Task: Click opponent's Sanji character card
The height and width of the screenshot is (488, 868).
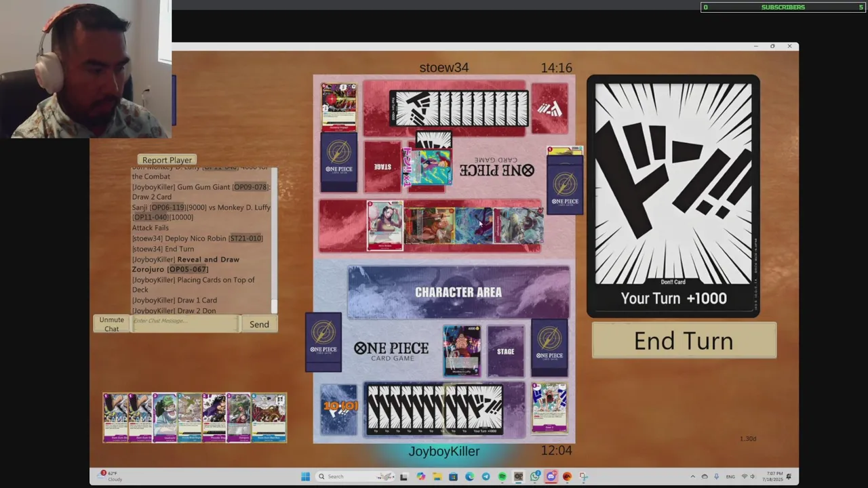Action: [473, 226]
